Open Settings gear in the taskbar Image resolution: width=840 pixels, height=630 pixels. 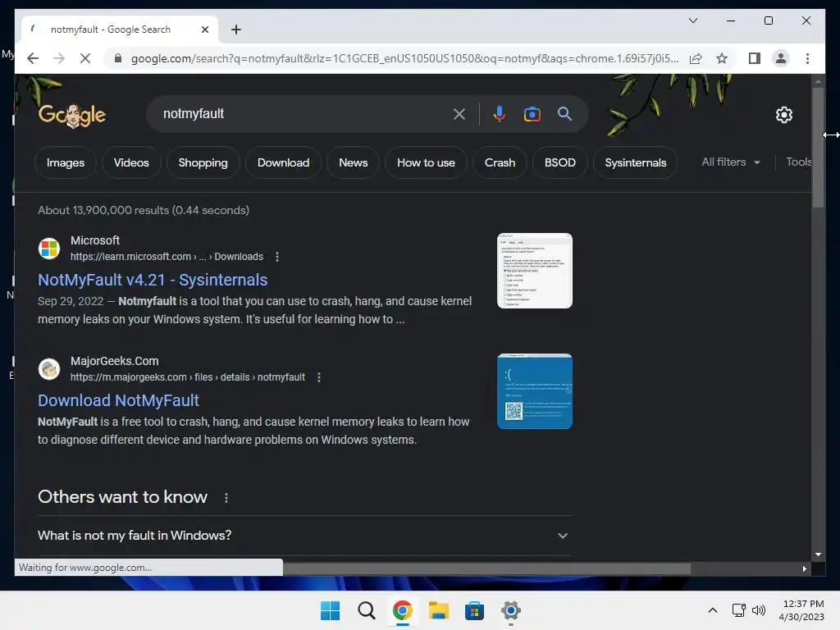point(510,610)
